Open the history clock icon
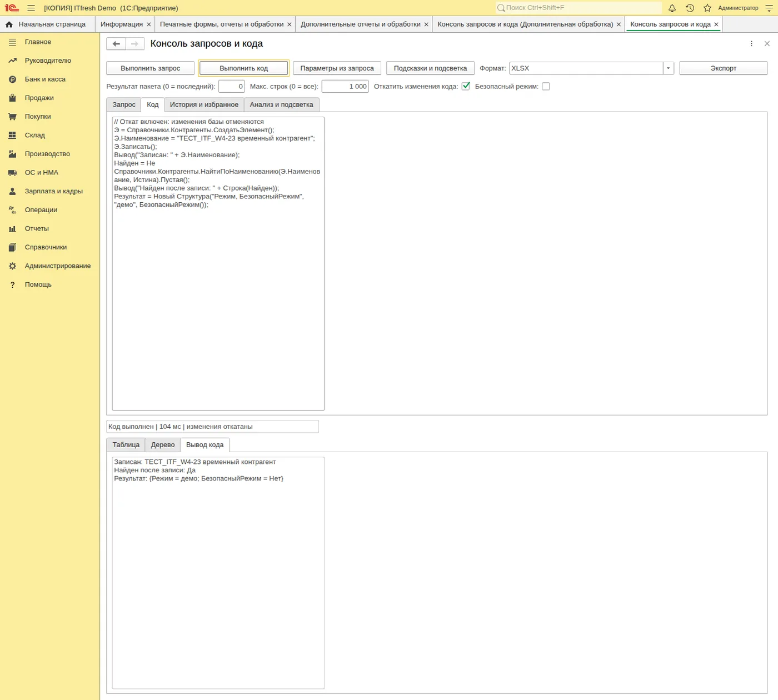 (x=690, y=8)
